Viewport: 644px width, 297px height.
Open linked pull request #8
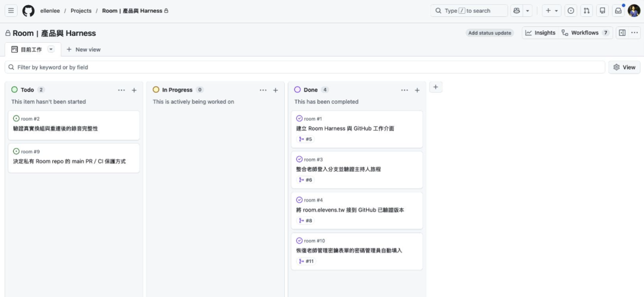point(306,220)
